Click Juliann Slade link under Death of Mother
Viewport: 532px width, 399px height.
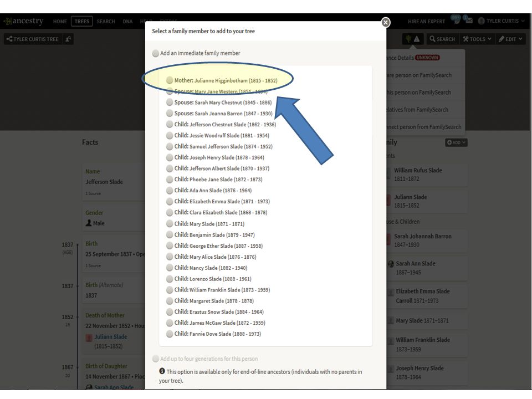pyautogui.click(x=111, y=336)
